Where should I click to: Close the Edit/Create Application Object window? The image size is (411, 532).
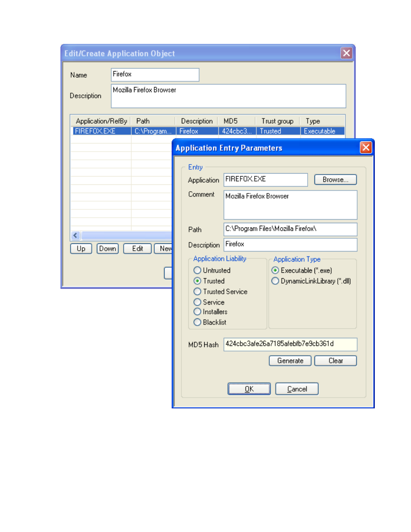[346, 53]
